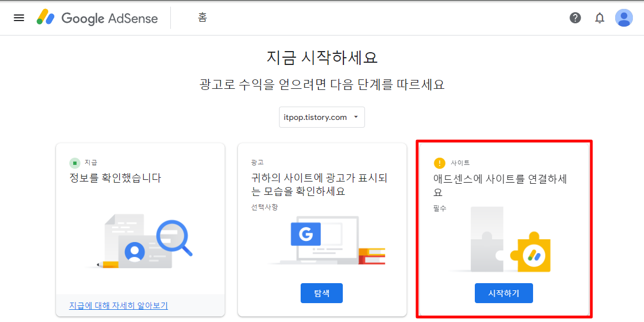Click the 지금 시작하세요 heading
This screenshot has width=644, height=322.
tap(322, 58)
